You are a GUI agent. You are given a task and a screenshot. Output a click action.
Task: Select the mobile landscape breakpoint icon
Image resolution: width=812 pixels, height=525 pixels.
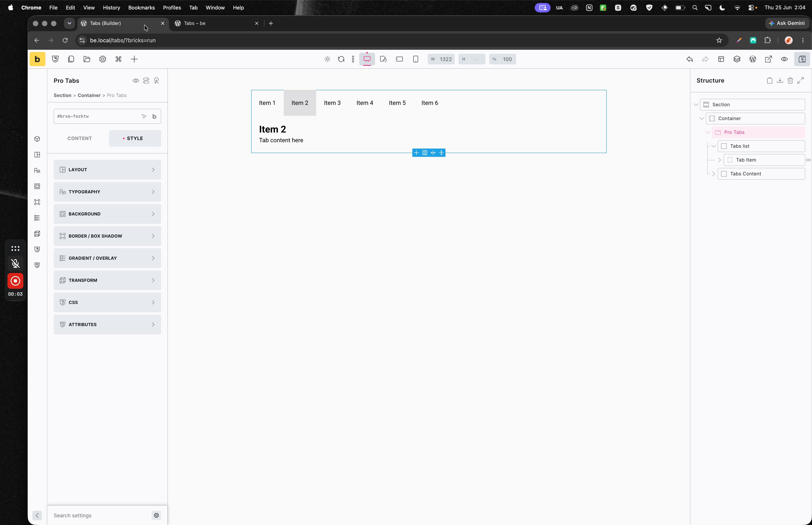point(399,59)
